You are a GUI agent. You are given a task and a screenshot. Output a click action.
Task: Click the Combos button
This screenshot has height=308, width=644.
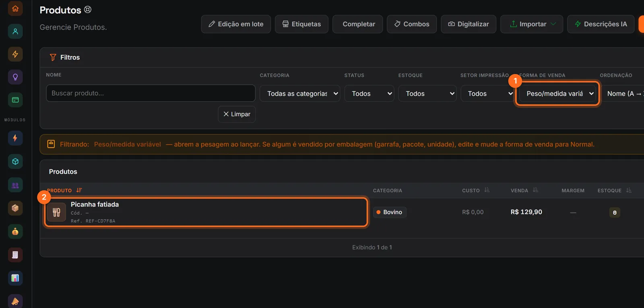click(x=412, y=24)
